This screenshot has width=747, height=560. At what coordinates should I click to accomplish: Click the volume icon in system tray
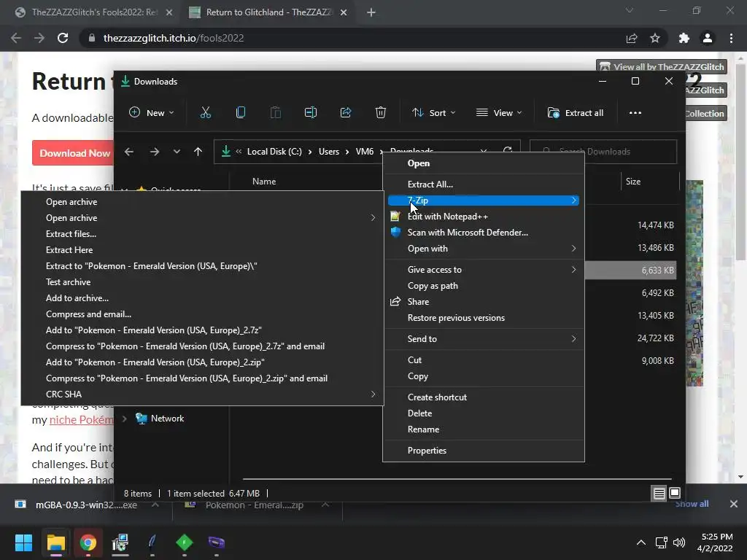pyautogui.click(x=679, y=542)
